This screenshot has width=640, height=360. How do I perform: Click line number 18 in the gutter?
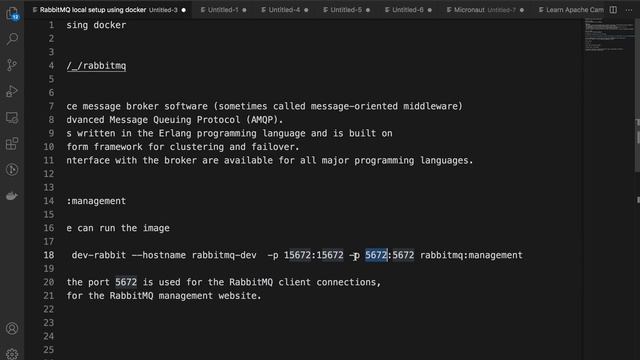(x=49, y=255)
